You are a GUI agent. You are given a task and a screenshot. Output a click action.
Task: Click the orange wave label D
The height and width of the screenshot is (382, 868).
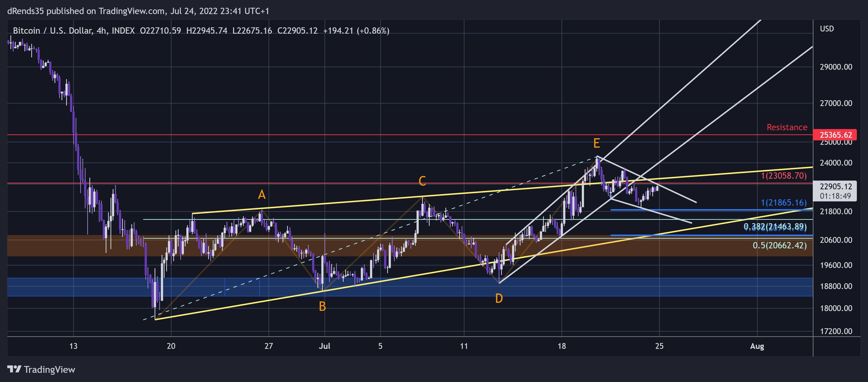click(x=499, y=298)
